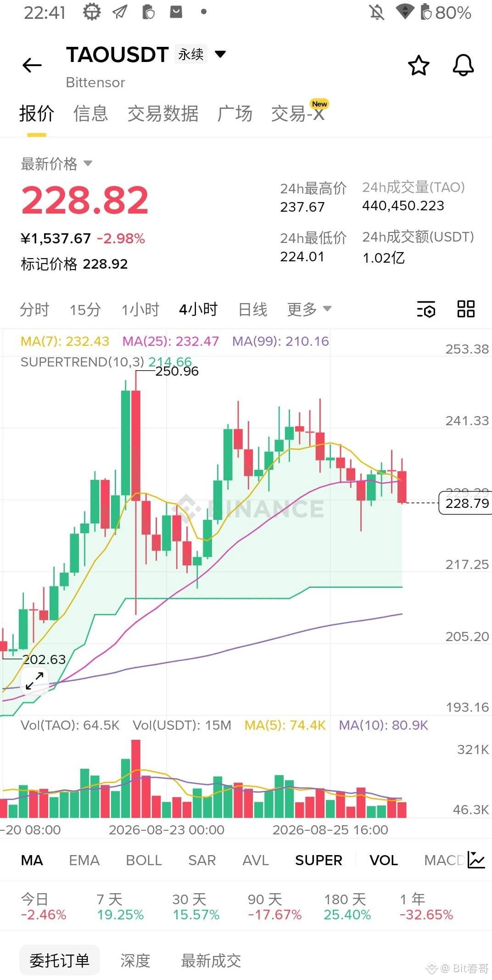Tap the Telegram paper plane status icon
Viewport: 492px width, 980px height.
click(120, 12)
